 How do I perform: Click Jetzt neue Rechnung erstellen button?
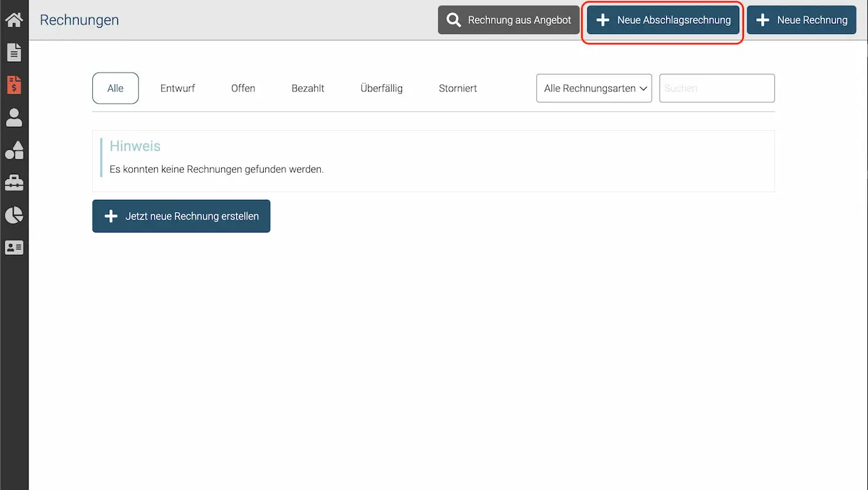pyautogui.click(x=181, y=216)
